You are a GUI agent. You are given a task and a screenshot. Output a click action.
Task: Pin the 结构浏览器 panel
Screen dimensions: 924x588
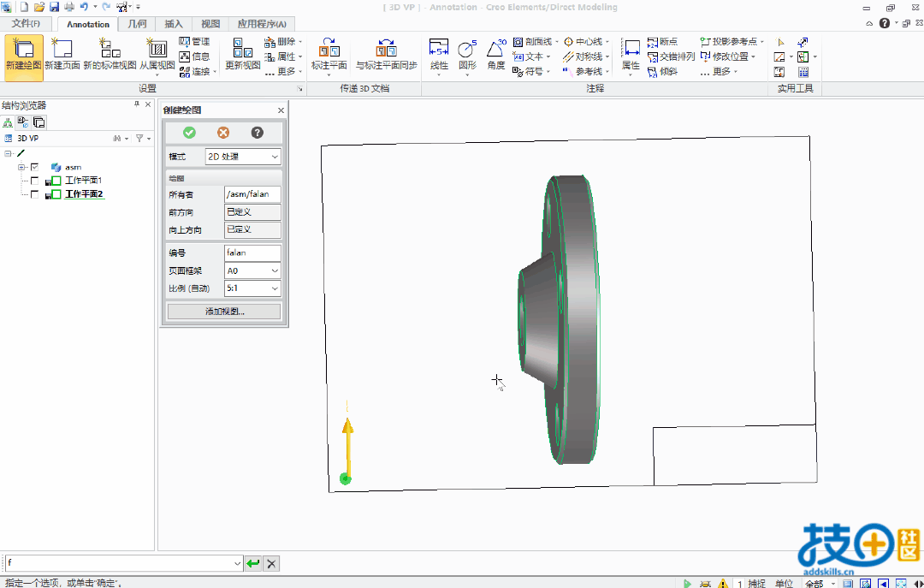pos(137,104)
